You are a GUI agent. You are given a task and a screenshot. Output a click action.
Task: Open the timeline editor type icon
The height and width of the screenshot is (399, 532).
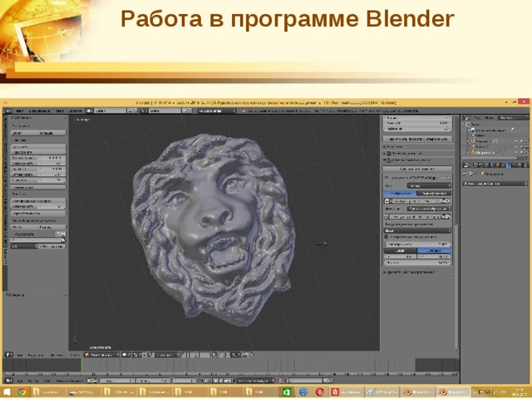point(9,381)
